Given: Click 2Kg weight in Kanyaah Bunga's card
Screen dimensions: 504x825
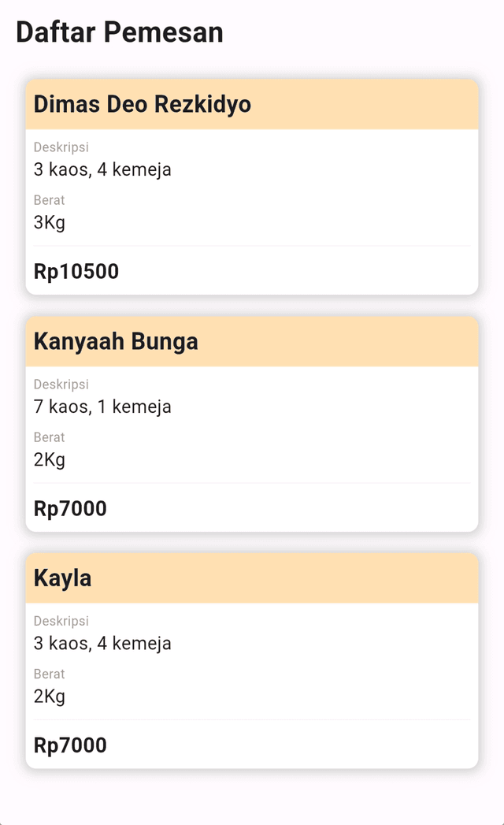Looking at the screenshot, I should [50, 459].
